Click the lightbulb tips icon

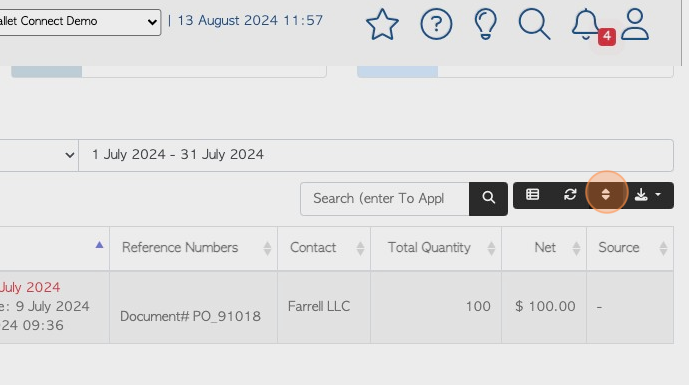click(486, 25)
